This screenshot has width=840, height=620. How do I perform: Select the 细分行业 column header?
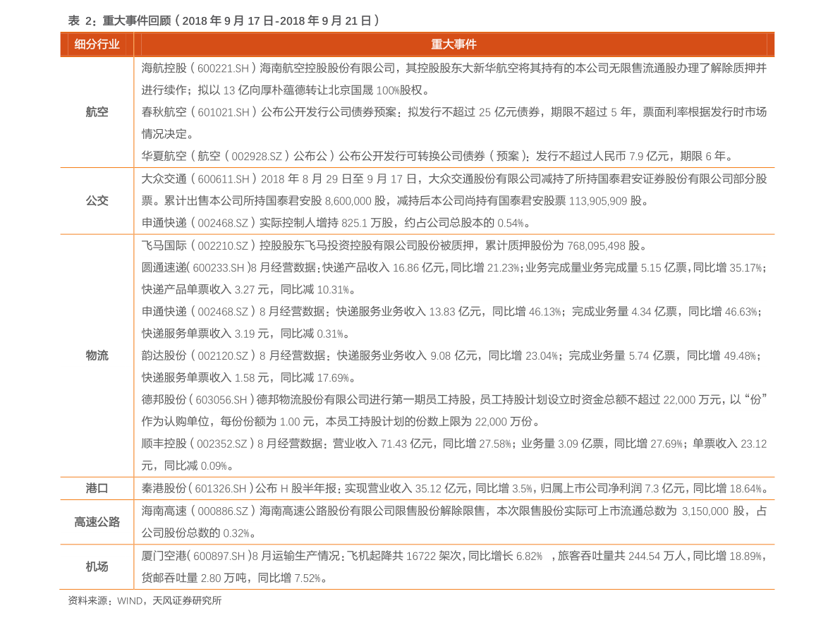point(97,44)
